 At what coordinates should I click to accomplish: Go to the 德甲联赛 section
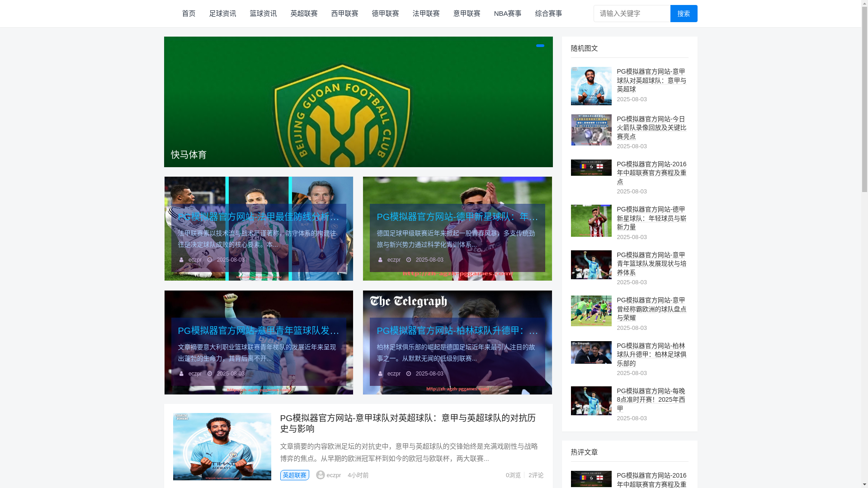click(x=385, y=14)
